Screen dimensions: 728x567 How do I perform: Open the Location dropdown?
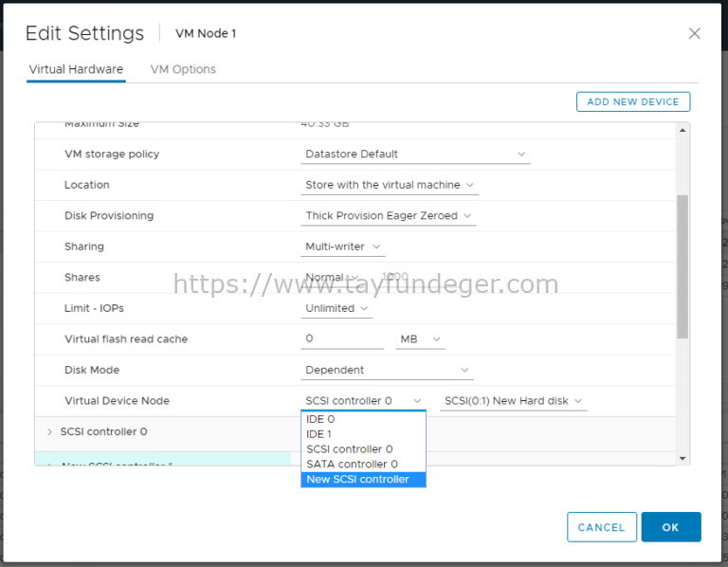[390, 185]
